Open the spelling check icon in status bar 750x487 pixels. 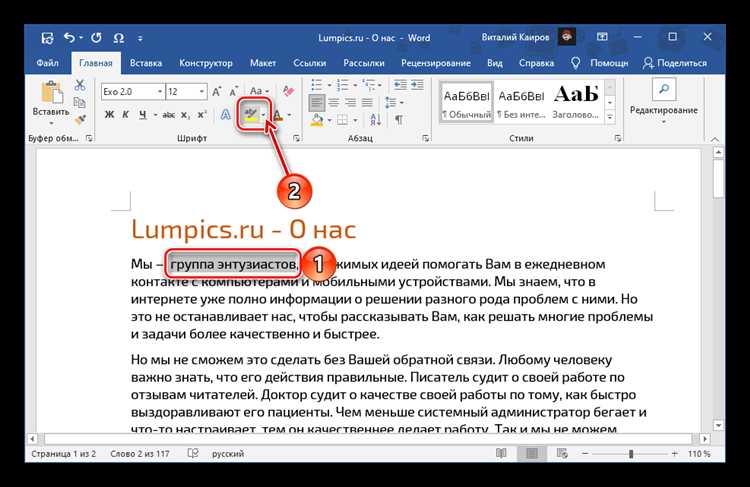click(x=193, y=453)
